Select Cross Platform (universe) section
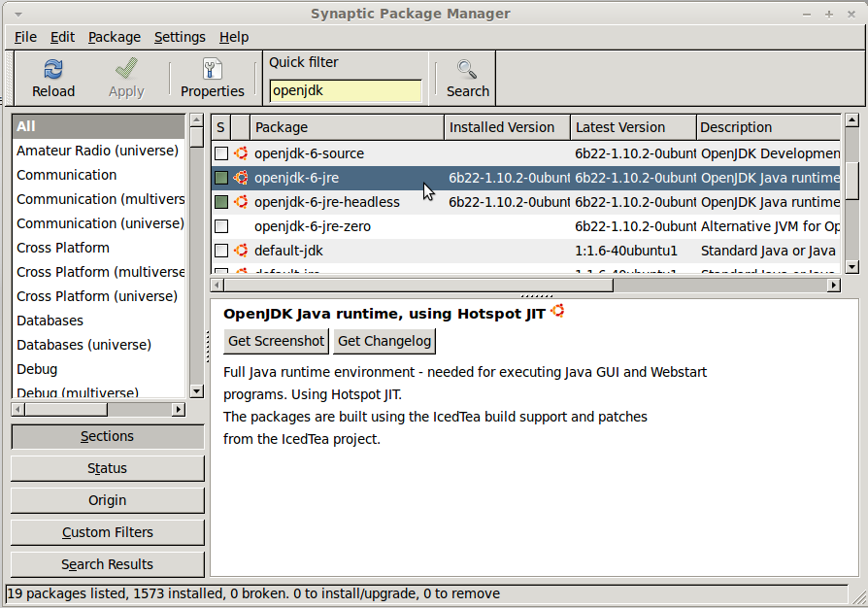 click(98, 296)
